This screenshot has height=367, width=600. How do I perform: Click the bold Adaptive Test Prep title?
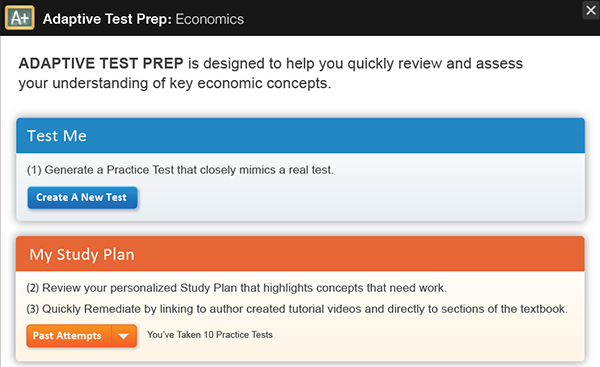point(108,19)
